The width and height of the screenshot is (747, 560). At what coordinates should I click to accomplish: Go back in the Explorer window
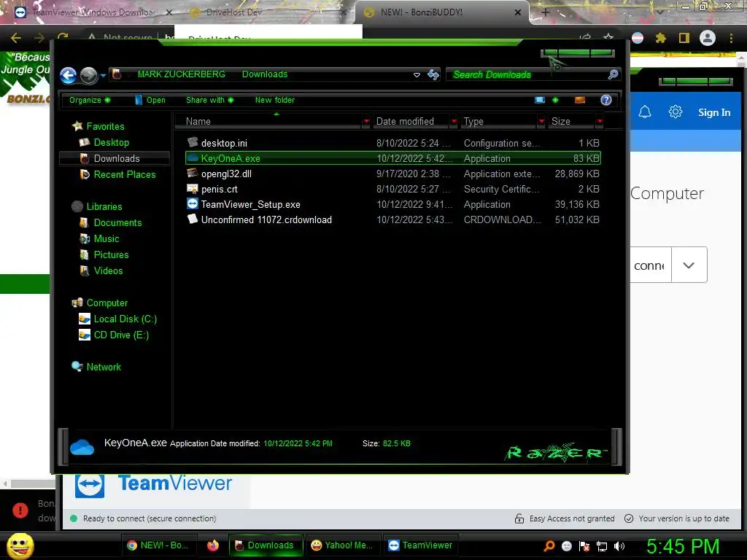coord(68,75)
